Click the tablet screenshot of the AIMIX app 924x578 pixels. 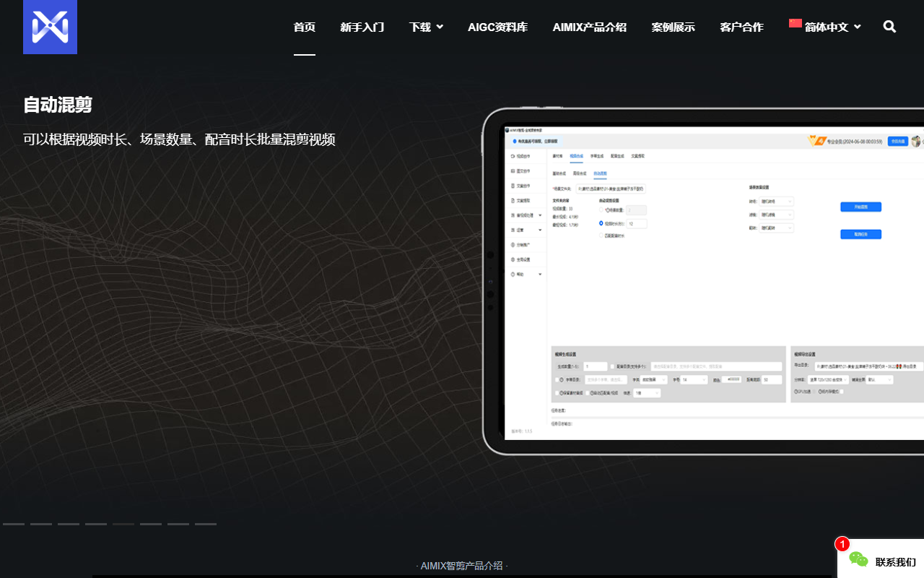[703, 282]
